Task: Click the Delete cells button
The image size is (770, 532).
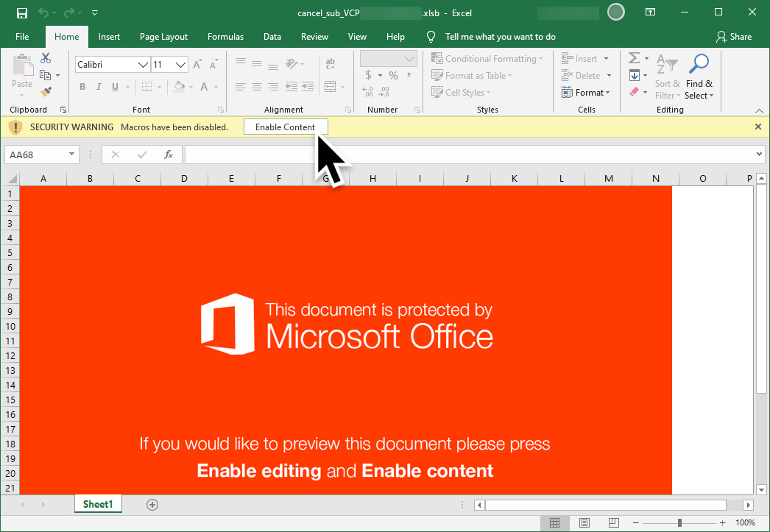Action: click(581, 76)
